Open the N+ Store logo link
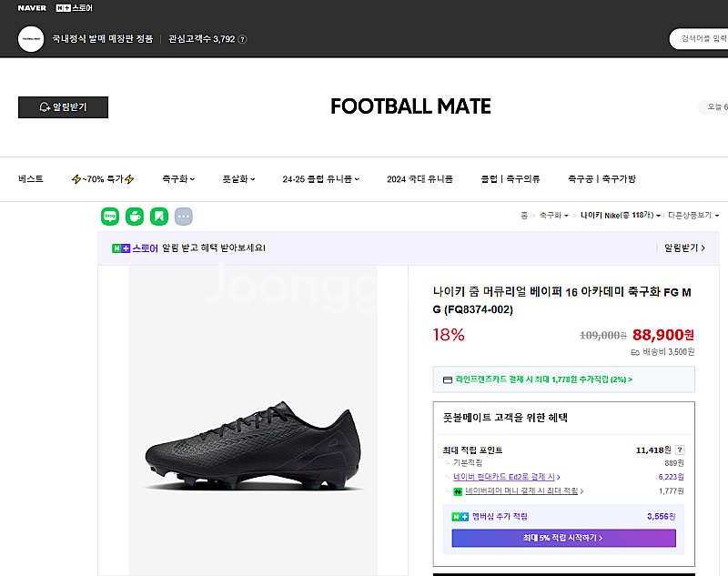 [x=75, y=8]
